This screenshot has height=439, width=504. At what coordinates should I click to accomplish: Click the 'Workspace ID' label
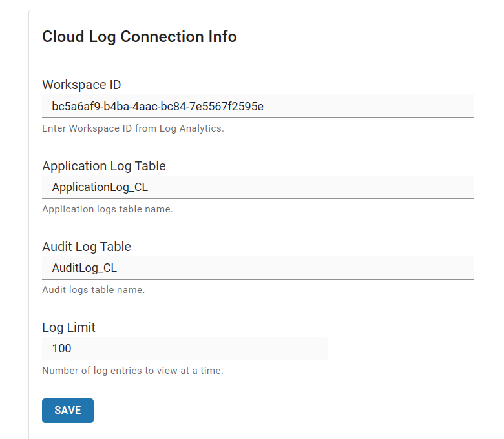[x=81, y=85]
